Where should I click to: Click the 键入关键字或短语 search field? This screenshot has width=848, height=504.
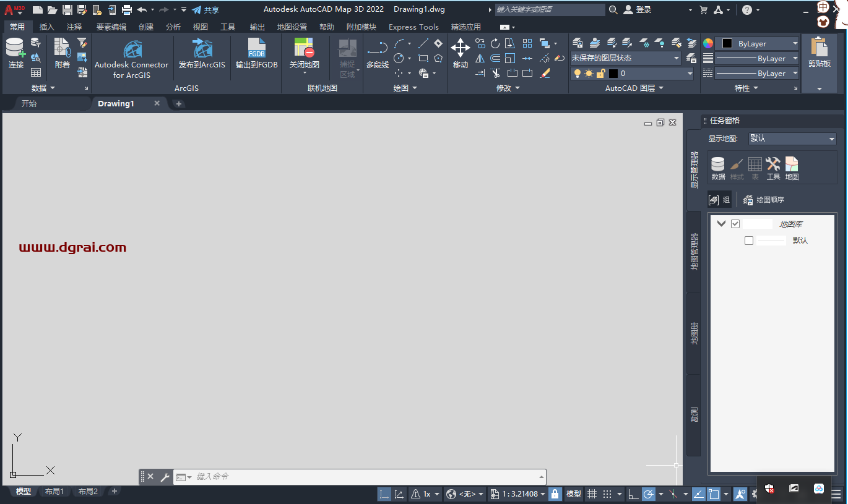(x=550, y=10)
